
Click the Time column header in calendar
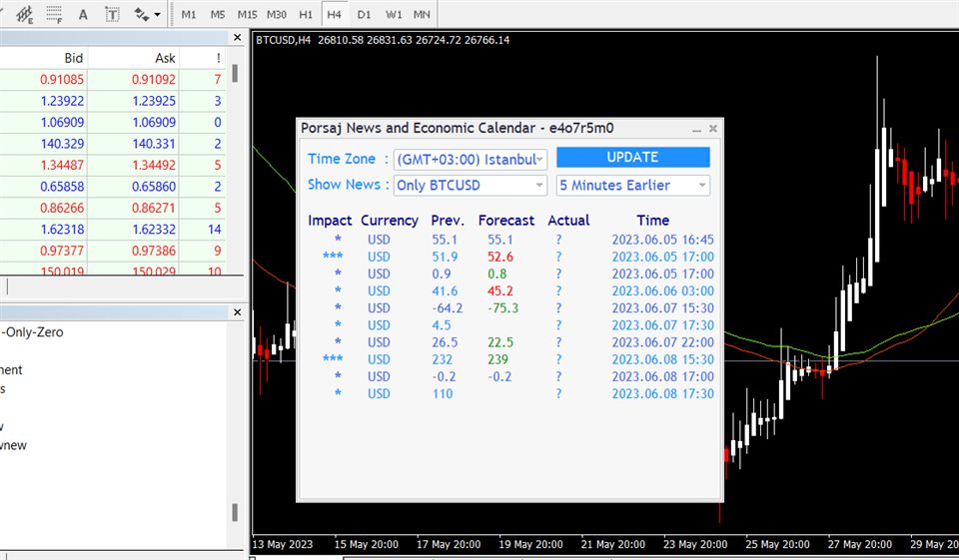point(652,221)
